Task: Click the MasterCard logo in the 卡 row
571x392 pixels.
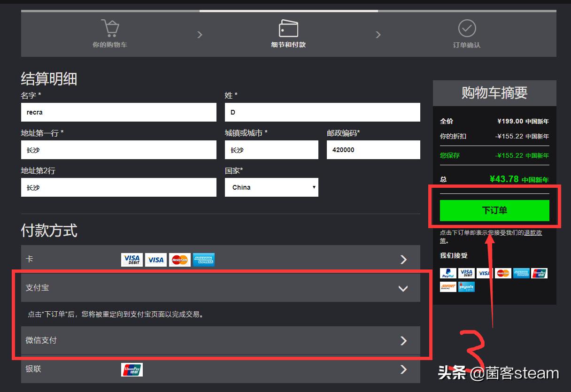Action: click(180, 260)
